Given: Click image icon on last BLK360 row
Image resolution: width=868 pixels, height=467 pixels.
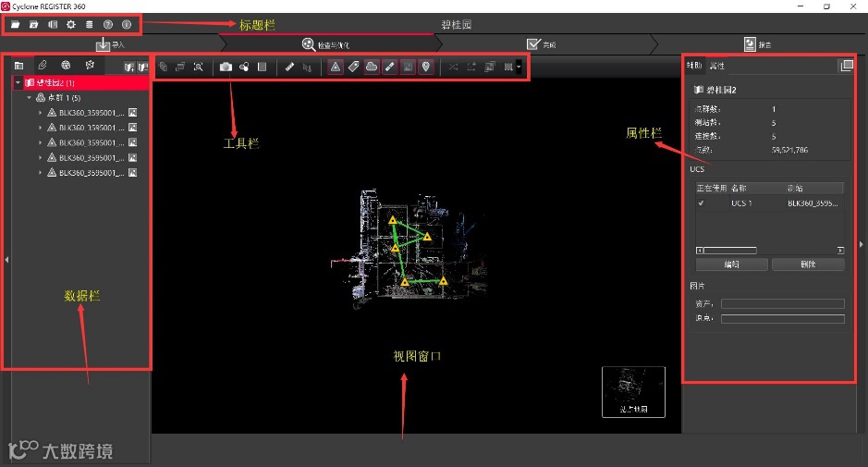Looking at the screenshot, I should click(133, 172).
